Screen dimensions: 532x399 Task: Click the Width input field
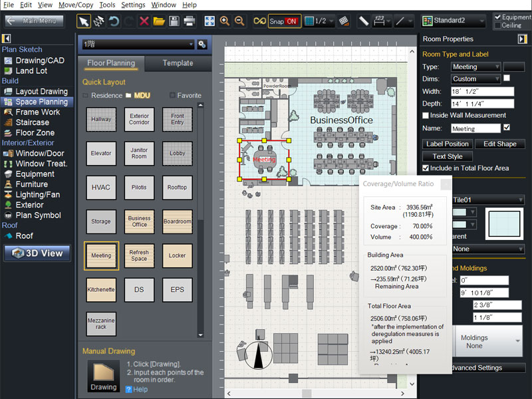(482, 91)
